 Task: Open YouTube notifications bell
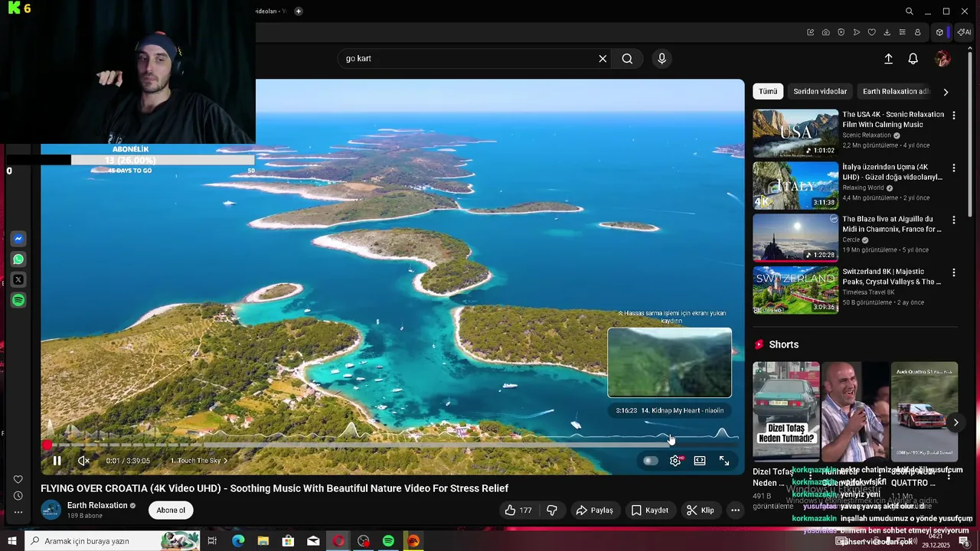[x=913, y=59]
